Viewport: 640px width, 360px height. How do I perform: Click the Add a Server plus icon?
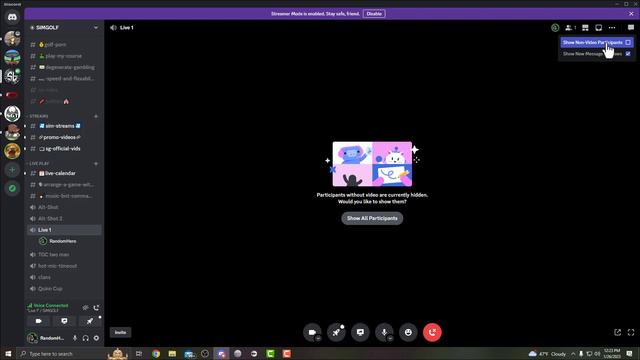(x=12, y=170)
